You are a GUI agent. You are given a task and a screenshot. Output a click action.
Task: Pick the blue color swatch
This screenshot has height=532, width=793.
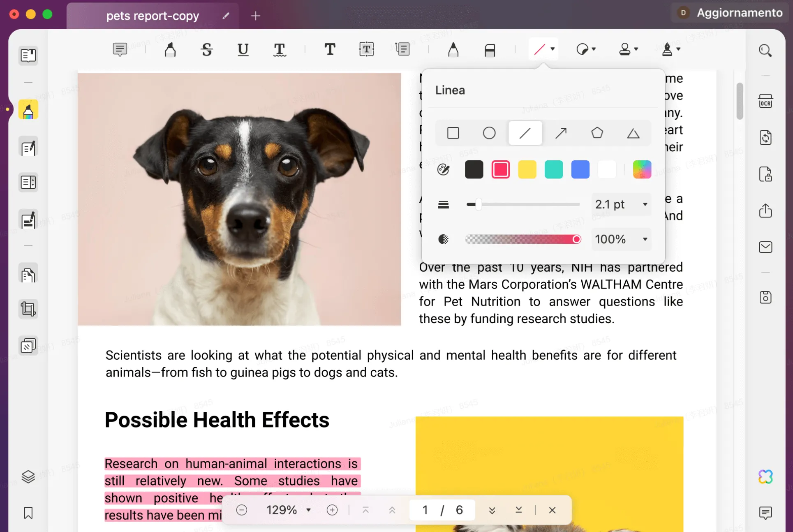(580, 169)
